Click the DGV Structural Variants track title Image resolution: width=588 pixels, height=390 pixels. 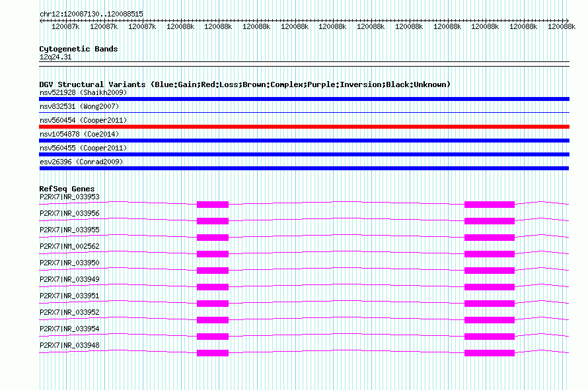[244, 84]
